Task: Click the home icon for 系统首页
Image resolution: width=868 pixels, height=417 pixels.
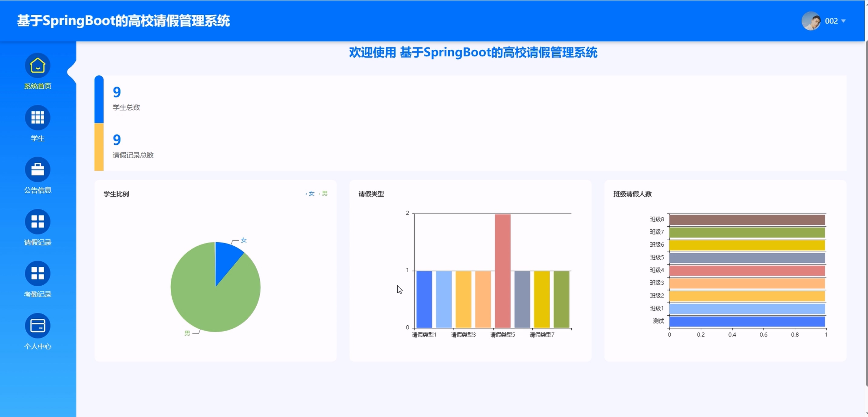Action: point(38,65)
